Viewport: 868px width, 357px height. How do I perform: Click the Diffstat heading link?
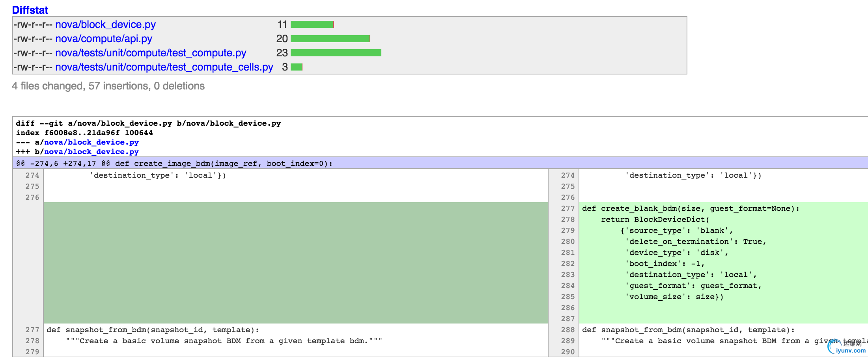pos(30,10)
